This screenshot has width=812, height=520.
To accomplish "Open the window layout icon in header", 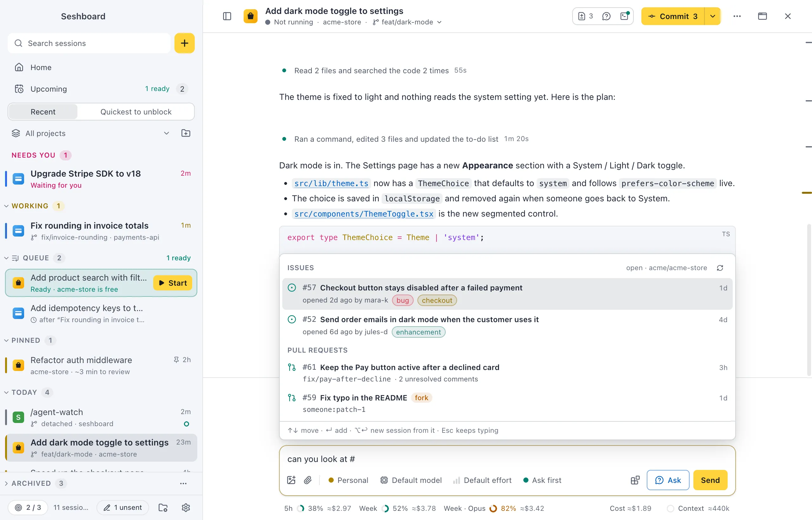I will 762,16.
